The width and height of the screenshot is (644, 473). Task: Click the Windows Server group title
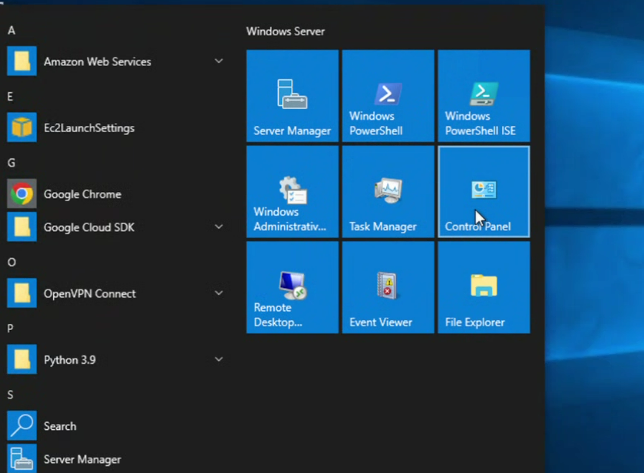285,31
